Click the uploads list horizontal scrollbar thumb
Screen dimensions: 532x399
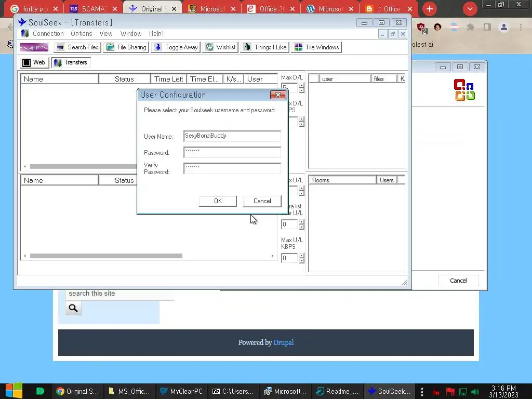[x=106, y=256]
